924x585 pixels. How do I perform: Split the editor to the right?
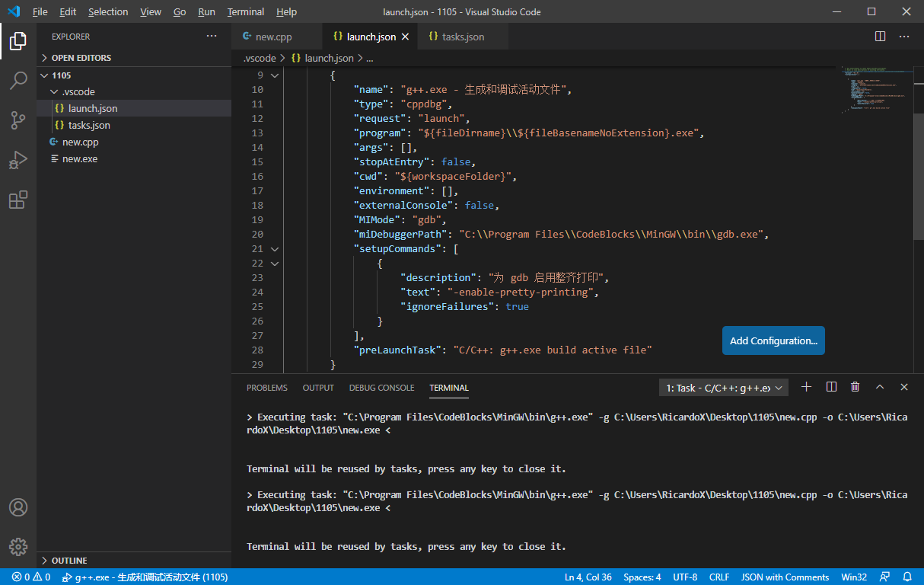pyautogui.click(x=880, y=37)
